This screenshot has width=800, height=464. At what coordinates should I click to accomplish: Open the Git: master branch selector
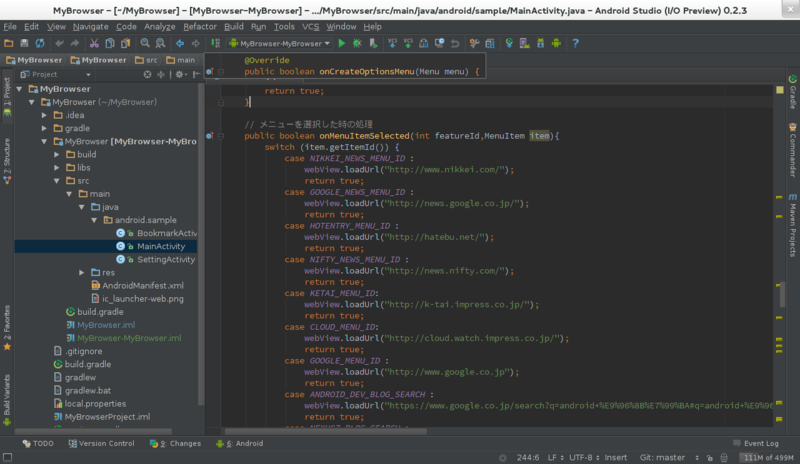coord(669,457)
